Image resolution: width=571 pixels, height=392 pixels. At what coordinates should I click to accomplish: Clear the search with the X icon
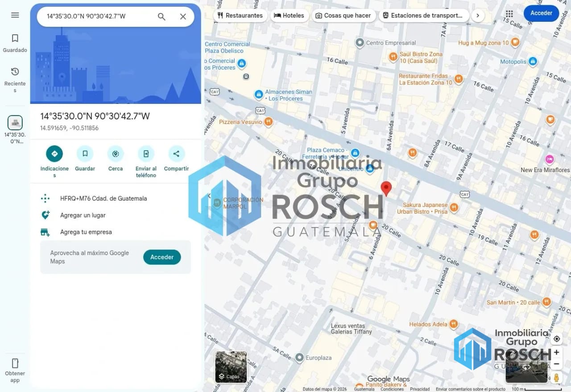(183, 17)
